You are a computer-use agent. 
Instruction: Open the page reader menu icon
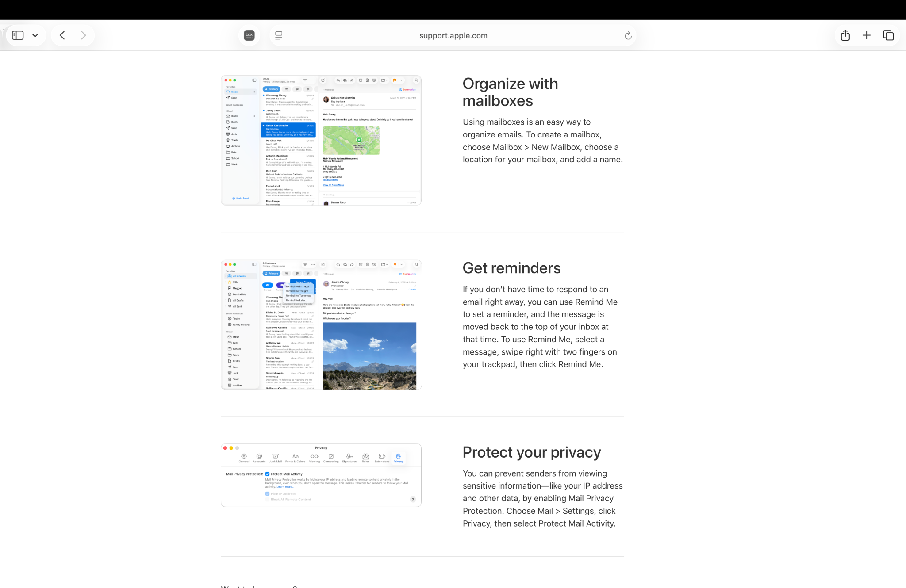pos(279,35)
